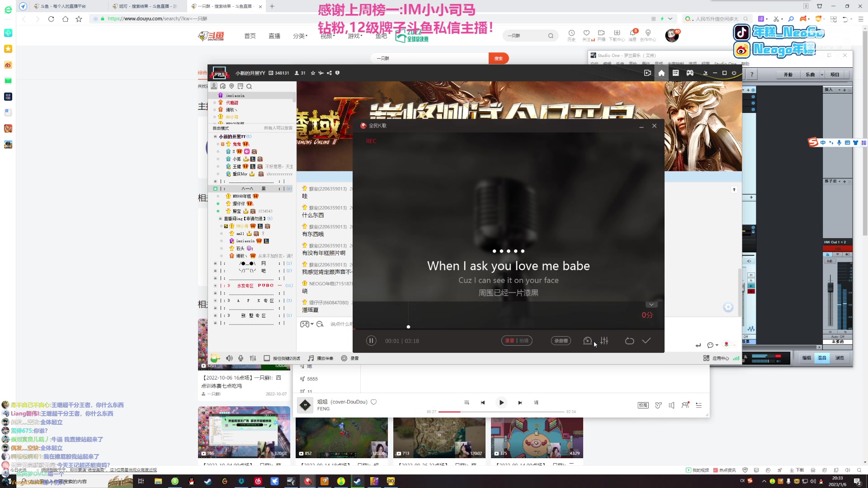Adjust the Studio One main output fader

point(830,287)
